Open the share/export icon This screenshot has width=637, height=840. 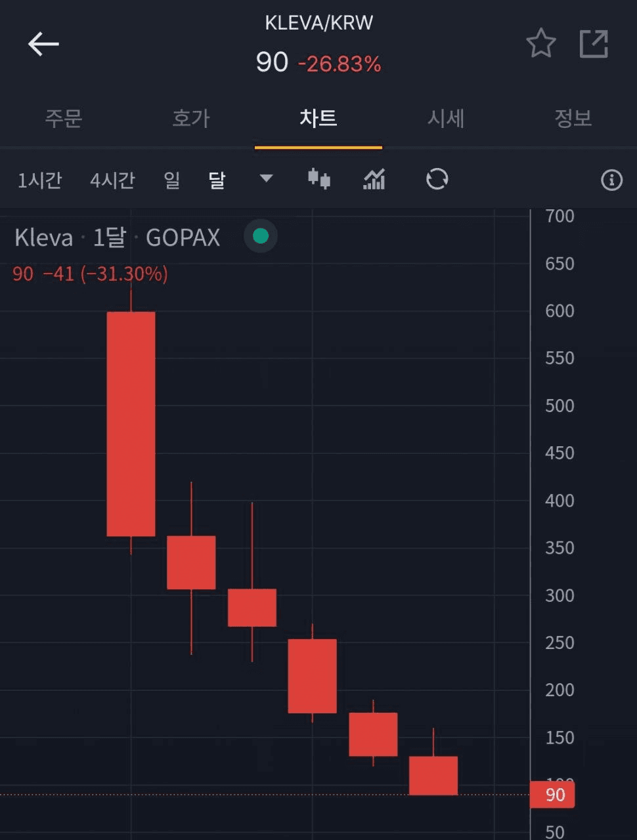pyautogui.click(x=594, y=44)
